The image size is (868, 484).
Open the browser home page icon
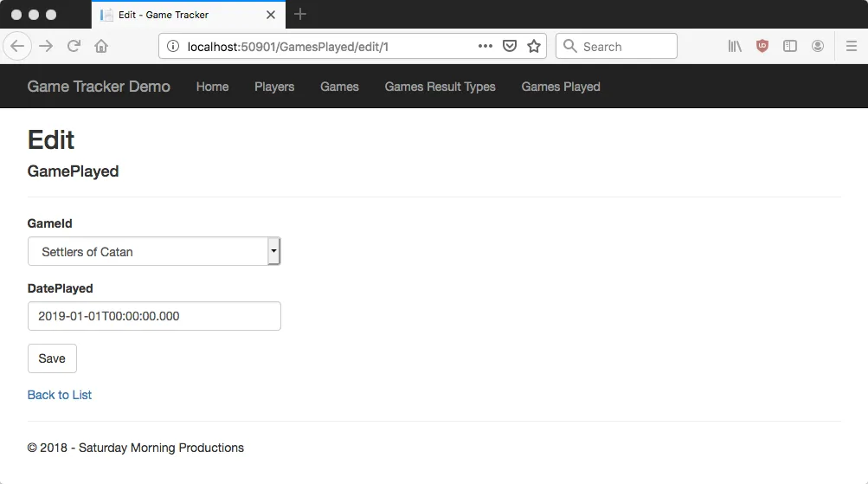[x=100, y=46]
